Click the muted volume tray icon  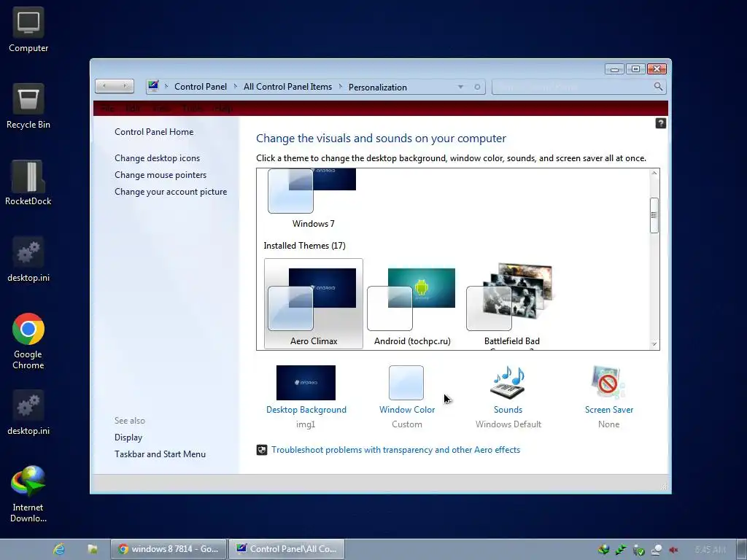(673, 550)
